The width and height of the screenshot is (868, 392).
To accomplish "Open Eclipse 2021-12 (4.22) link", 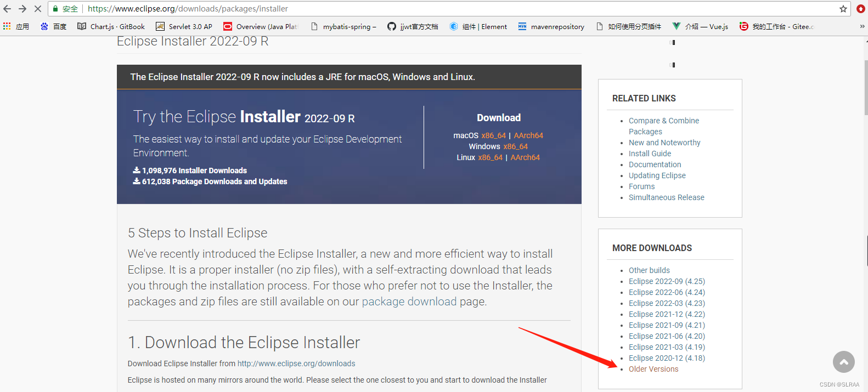I will pos(667,314).
